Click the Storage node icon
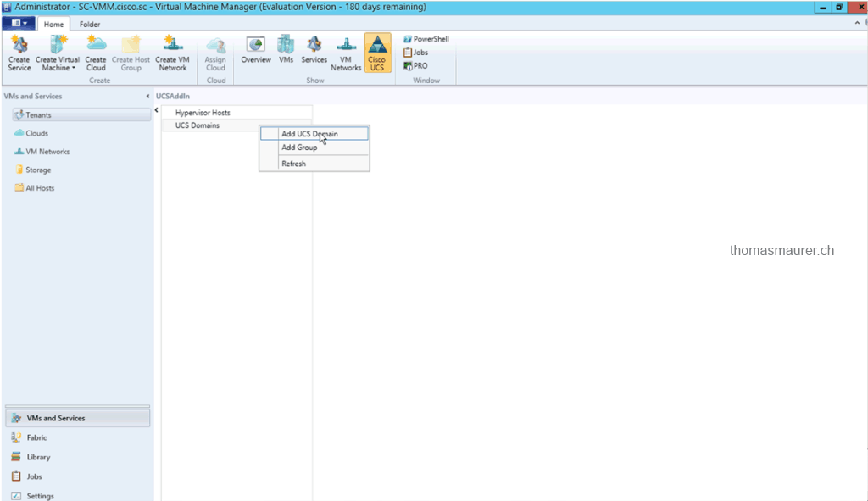The image size is (868, 501). [x=19, y=170]
